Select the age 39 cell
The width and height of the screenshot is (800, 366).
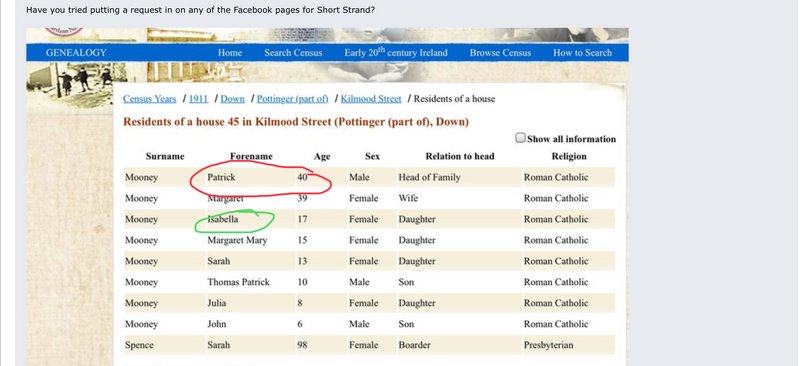[x=302, y=198]
